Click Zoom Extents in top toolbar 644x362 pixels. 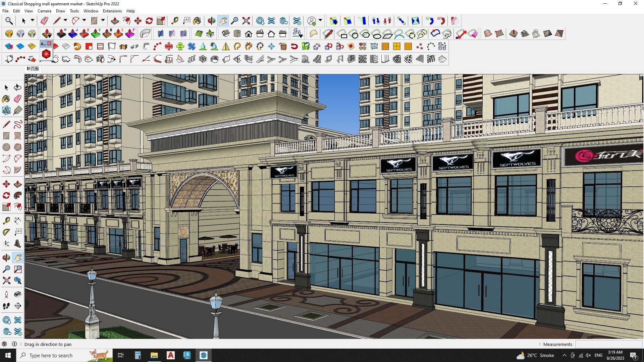(x=246, y=21)
